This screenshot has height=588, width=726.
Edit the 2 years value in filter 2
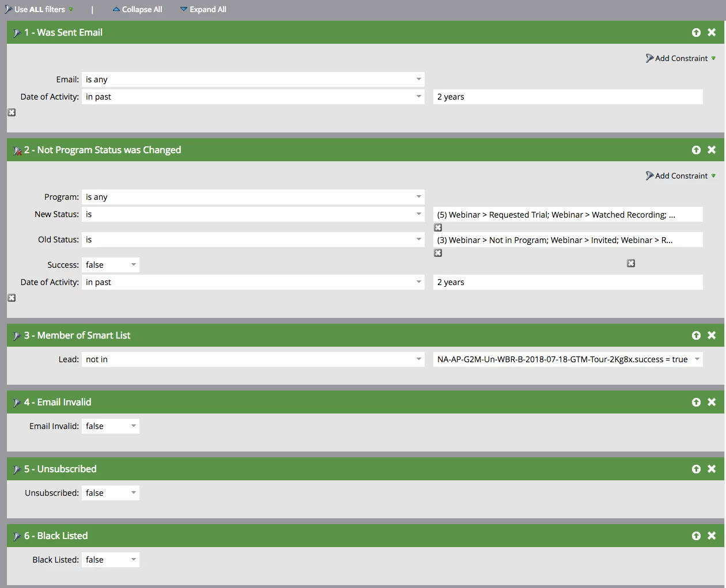(x=568, y=282)
